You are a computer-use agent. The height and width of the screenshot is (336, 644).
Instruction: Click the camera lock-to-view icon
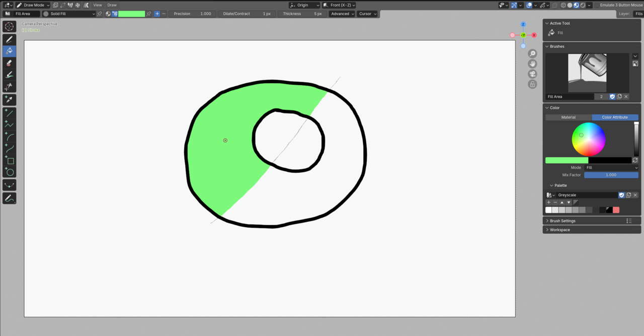click(x=532, y=84)
